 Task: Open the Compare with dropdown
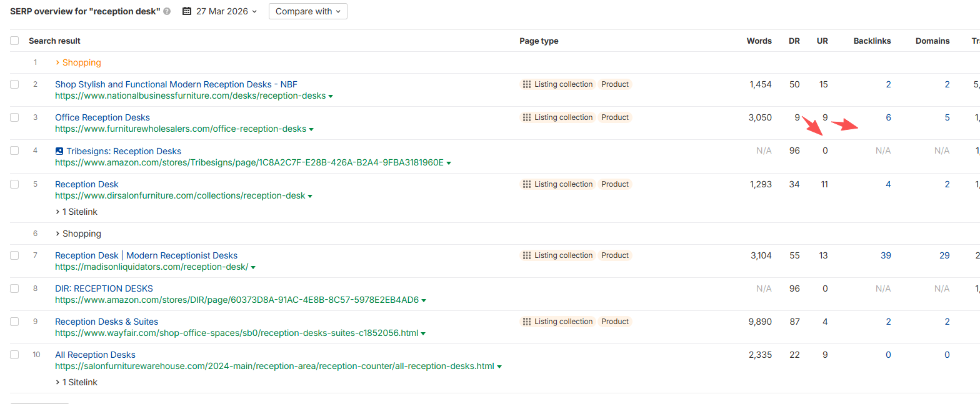coord(307,11)
